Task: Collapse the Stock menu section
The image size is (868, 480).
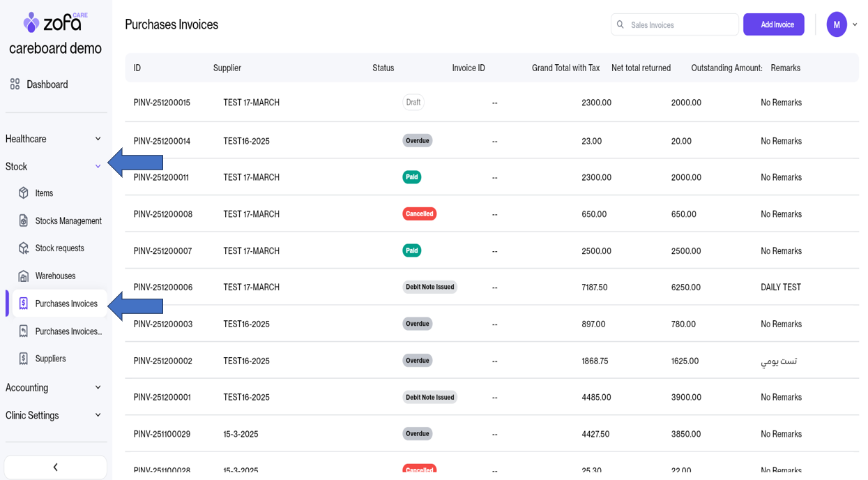Action: [x=98, y=167]
